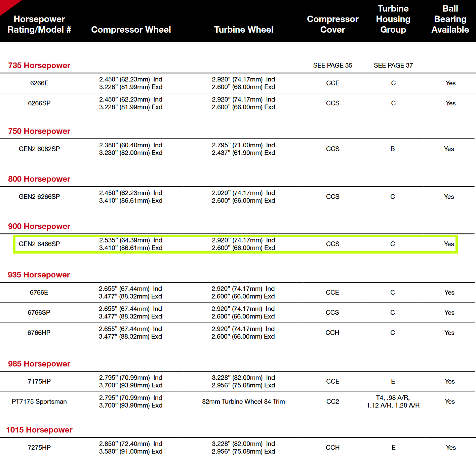Image resolution: width=476 pixels, height=458 pixels.
Task: Select the 7275HP model cell
Action: [x=39, y=448]
